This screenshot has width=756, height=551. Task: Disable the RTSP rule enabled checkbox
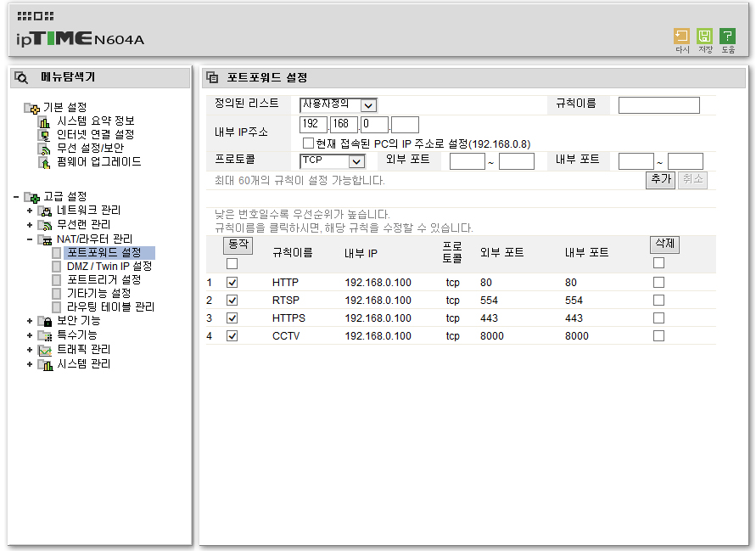coord(232,300)
